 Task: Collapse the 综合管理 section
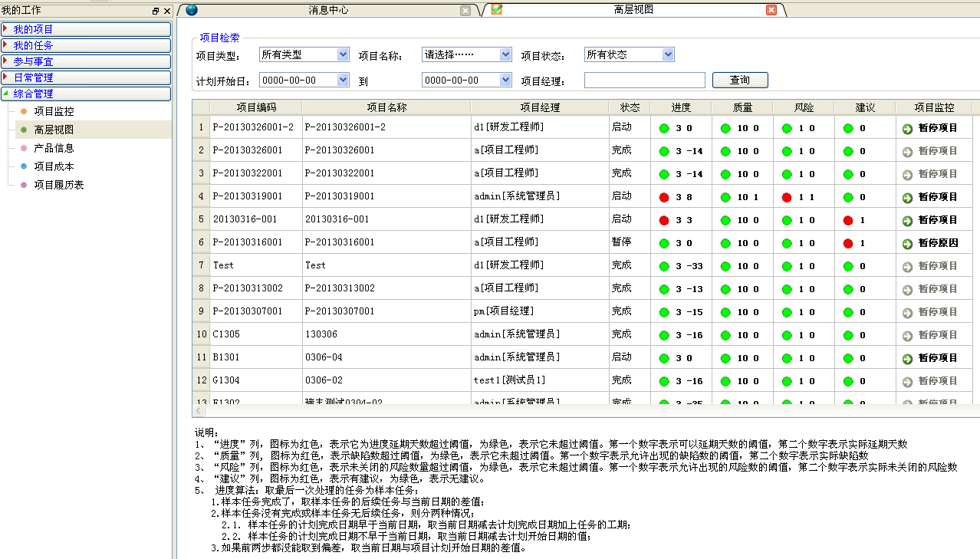pyautogui.click(x=86, y=94)
